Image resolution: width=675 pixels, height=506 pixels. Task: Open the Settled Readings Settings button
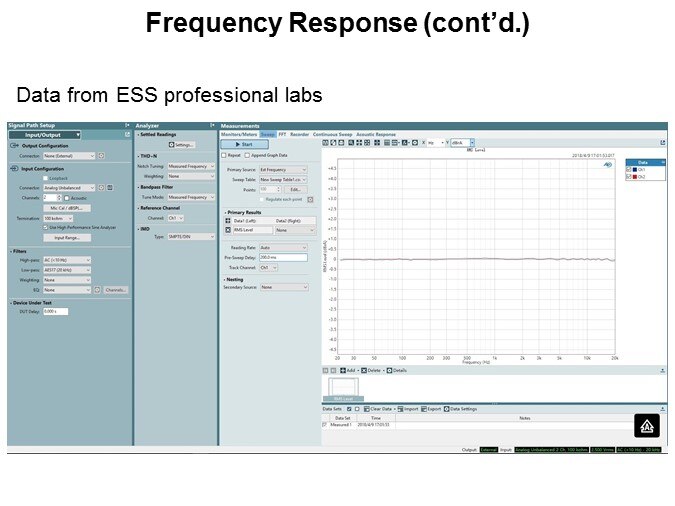[x=179, y=144]
